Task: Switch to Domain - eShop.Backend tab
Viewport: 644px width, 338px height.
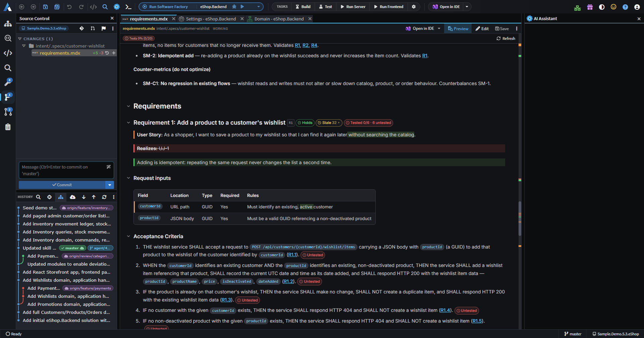Action: tap(279, 19)
